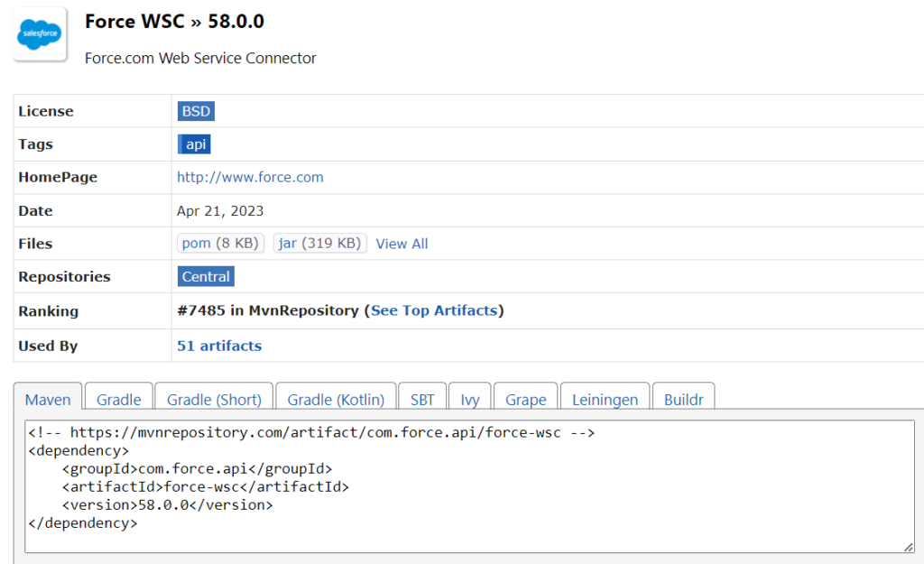Viewport: 924px width, 564px height.
Task: Download the jar (319 KB) file
Action: (320, 244)
